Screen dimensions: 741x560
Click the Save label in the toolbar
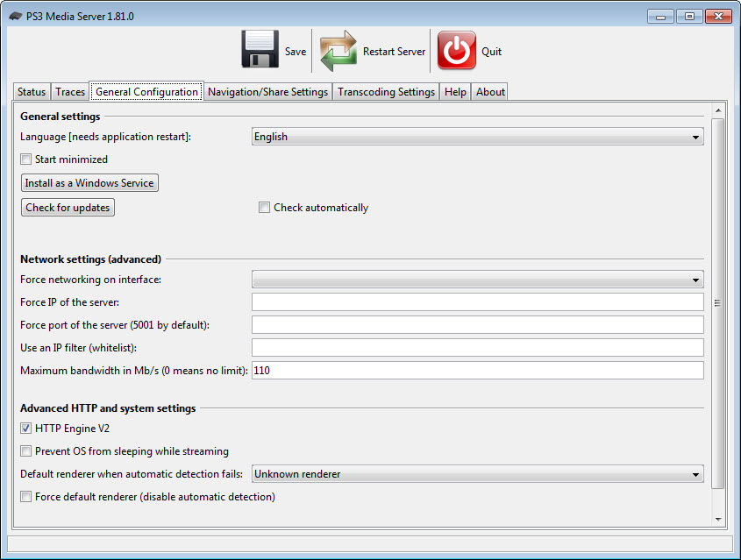(296, 52)
